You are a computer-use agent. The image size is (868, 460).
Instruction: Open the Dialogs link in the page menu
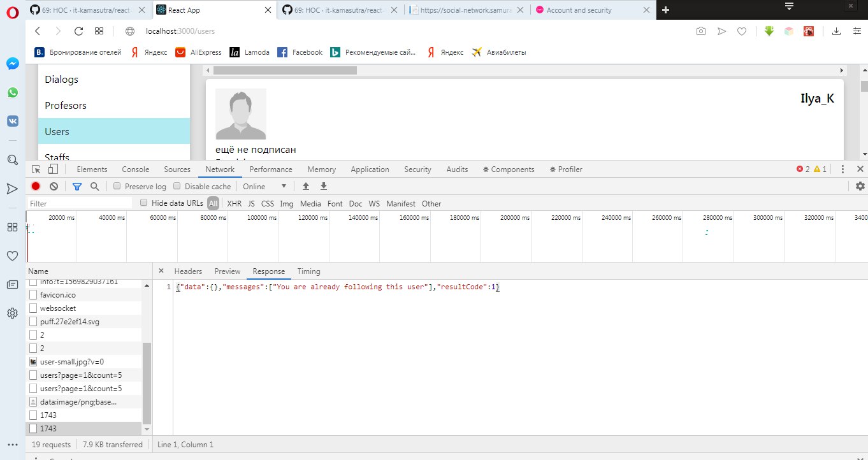(x=61, y=80)
